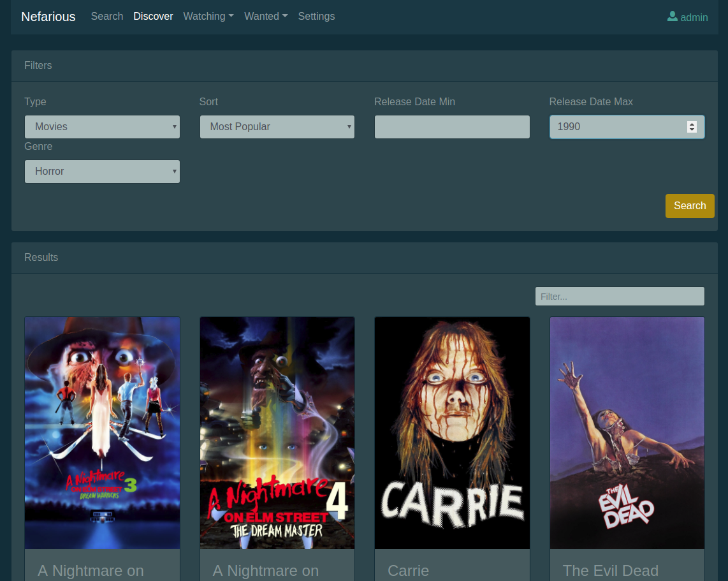
Task: Open the admin account link
Action: coord(688,17)
